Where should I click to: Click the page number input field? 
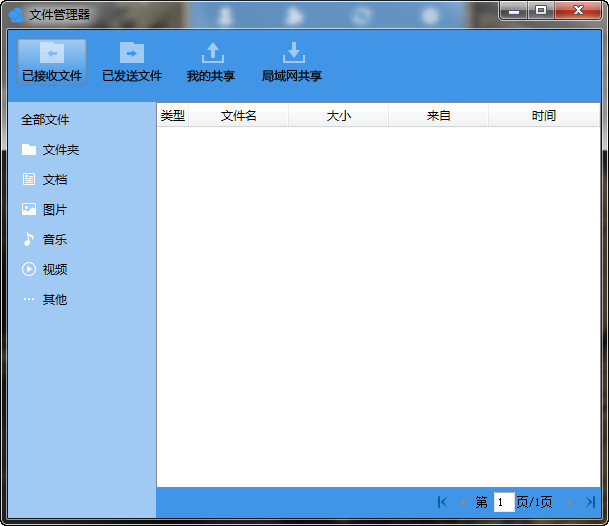(x=504, y=502)
